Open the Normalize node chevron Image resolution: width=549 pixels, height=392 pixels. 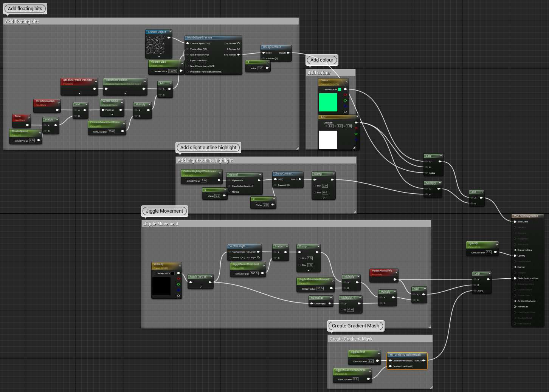[x=330, y=298]
